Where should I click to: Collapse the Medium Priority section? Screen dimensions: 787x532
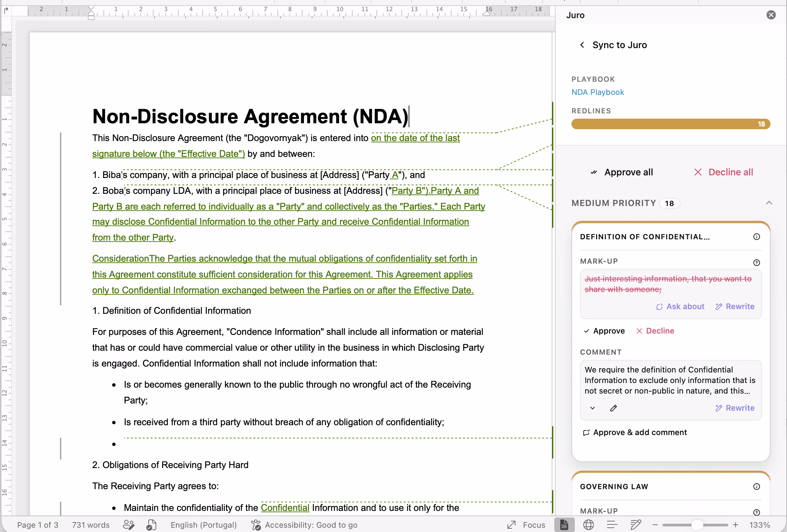769,203
